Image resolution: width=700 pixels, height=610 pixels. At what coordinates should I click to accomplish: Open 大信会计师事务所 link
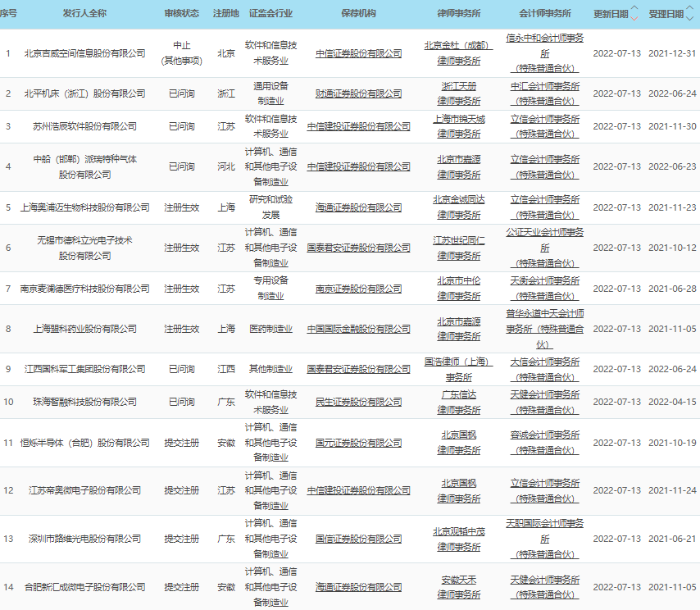tap(544, 369)
